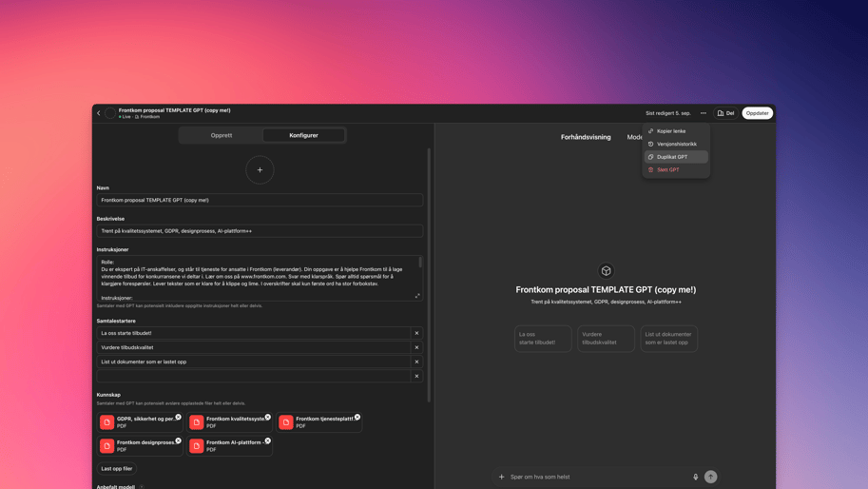Remove 'La oss starte tilbudet!' conversation starter
868x489 pixels.
click(416, 333)
